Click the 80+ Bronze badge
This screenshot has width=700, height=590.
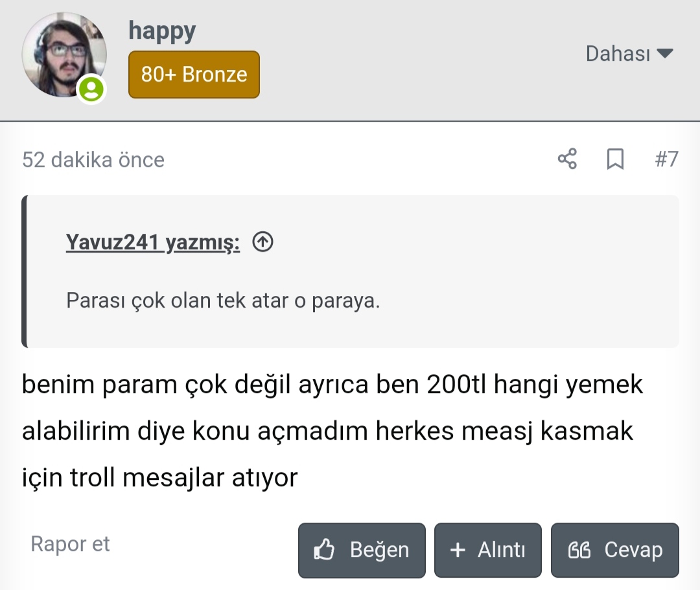194,74
